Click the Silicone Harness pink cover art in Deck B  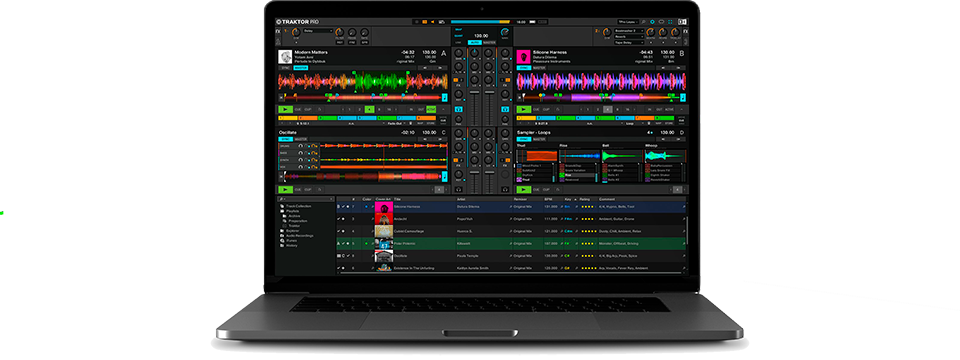pyautogui.click(x=523, y=57)
